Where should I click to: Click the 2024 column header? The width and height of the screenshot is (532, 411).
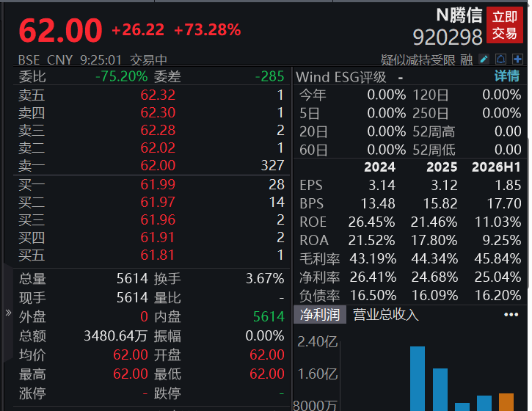click(379, 167)
